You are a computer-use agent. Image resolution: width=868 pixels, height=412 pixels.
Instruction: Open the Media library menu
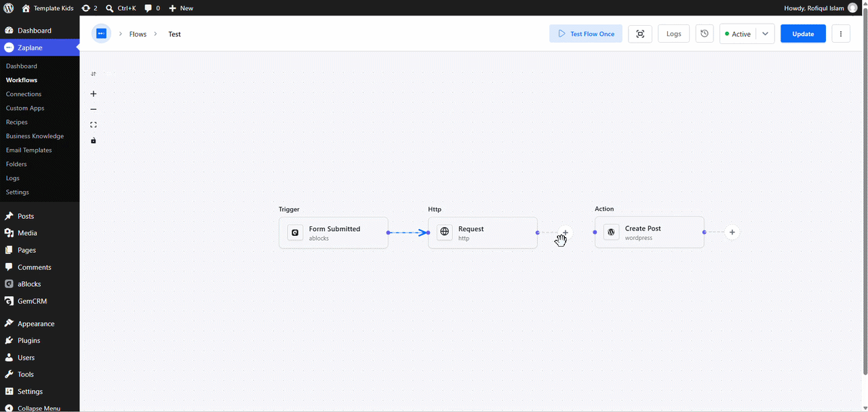tap(39, 233)
